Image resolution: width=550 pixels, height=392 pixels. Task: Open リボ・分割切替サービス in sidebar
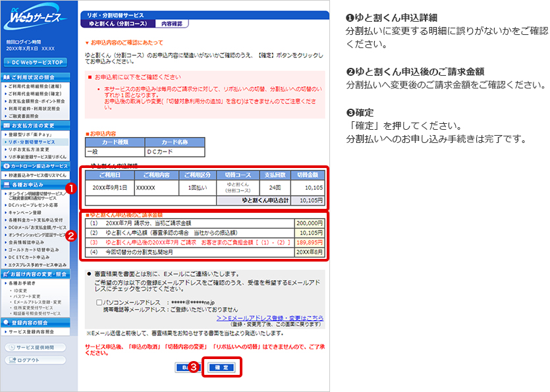tap(32, 142)
